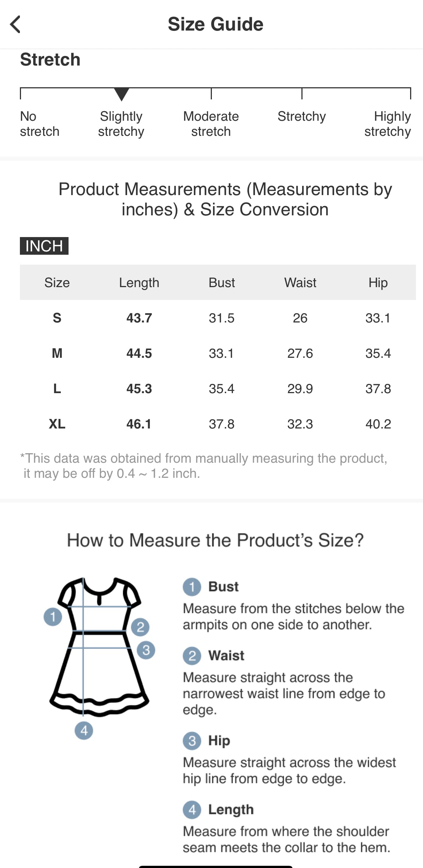Select the size S row label
The width and height of the screenshot is (423, 868).
click(57, 318)
